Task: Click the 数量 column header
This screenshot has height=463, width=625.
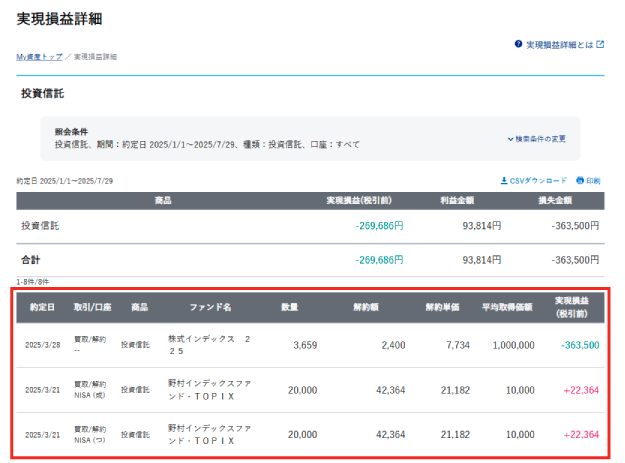Action: pyautogui.click(x=289, y=307)
